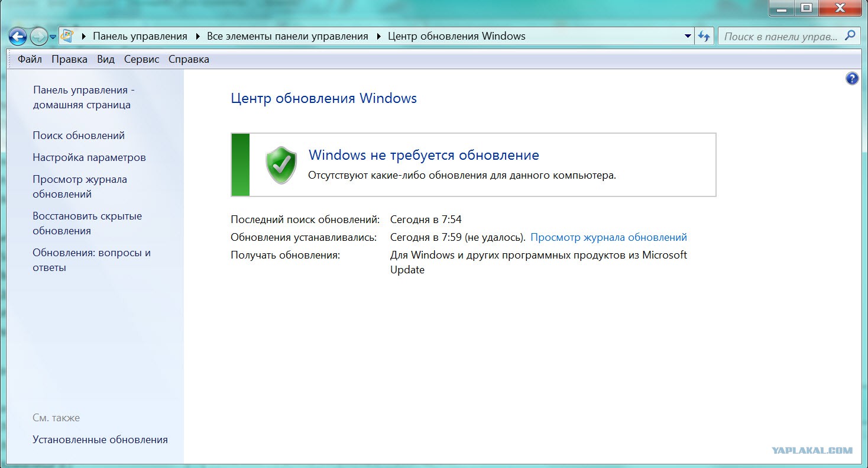Click the Control Panel icon in address bar
868x468 pixels.
[67, 36]
